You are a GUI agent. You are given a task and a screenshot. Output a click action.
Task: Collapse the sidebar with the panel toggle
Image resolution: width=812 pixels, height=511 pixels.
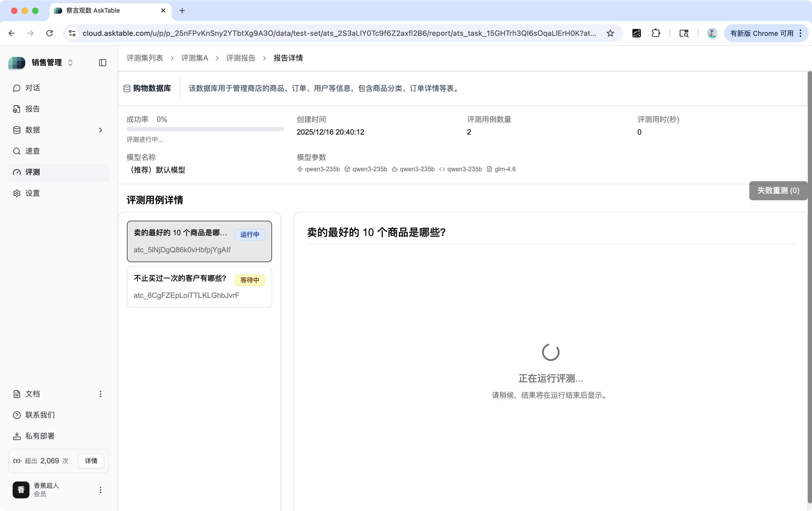click(x=102, y=63)
